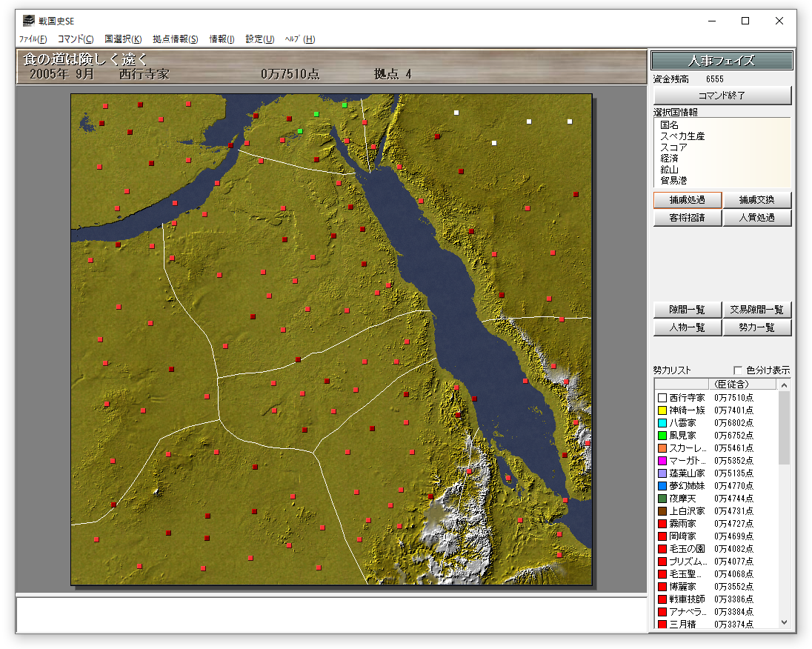Click the 捕虜処遇 button

pyautogui.click(x=687, y=200)
